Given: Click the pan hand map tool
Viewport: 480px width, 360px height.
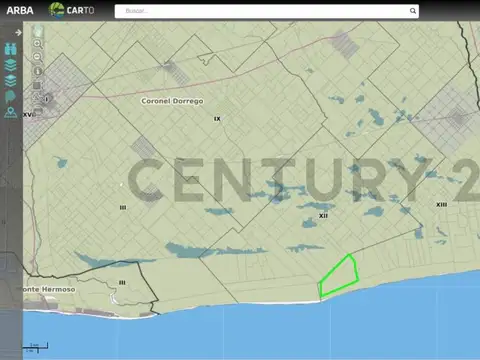Looking at the screenshot, I should pos(38,31).
